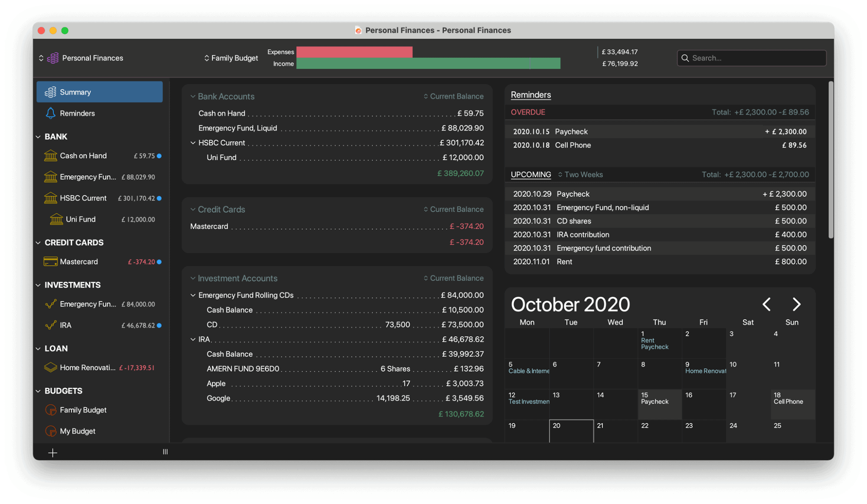The height and width of the screenshot is (504, 867).
Task: Collapse the IRA row in Investment Accounts
Action: tap(193, 339)
